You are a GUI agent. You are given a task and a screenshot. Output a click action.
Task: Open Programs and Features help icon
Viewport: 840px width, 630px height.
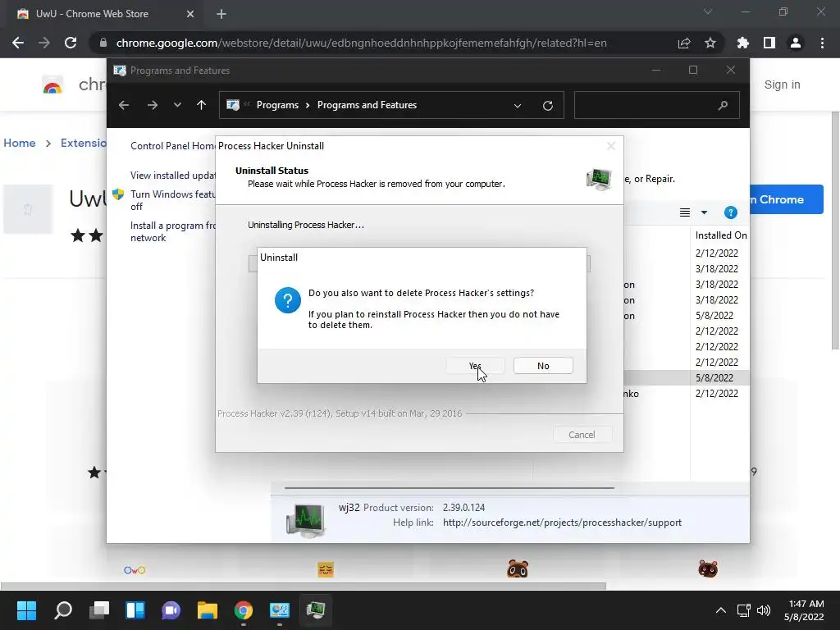click(731, 212)
